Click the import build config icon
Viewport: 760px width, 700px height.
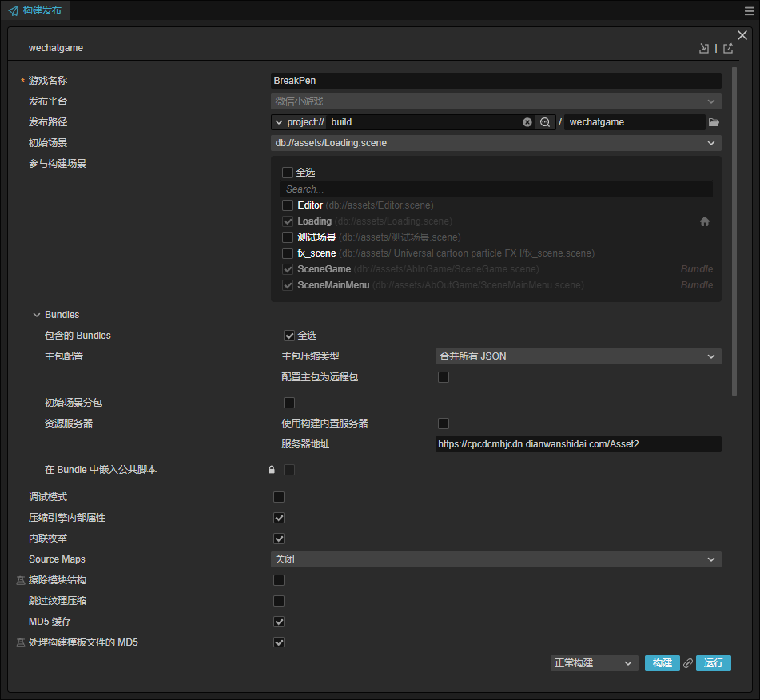(704, 48)
